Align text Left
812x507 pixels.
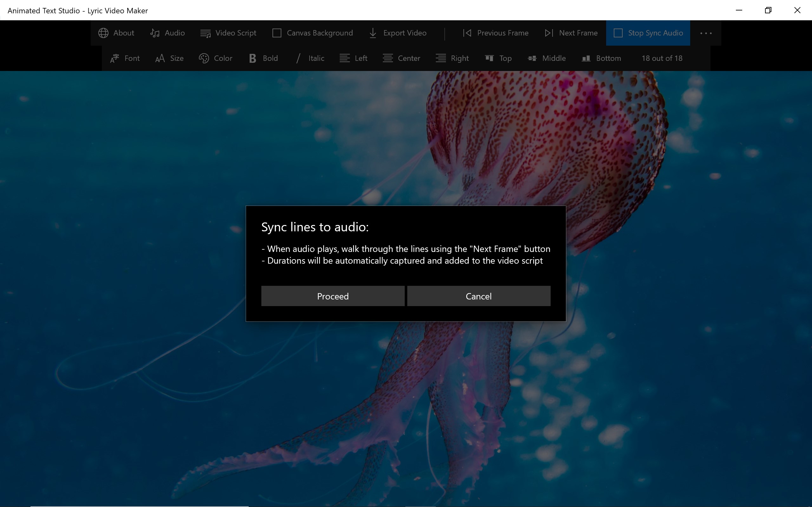click(353, 58)
